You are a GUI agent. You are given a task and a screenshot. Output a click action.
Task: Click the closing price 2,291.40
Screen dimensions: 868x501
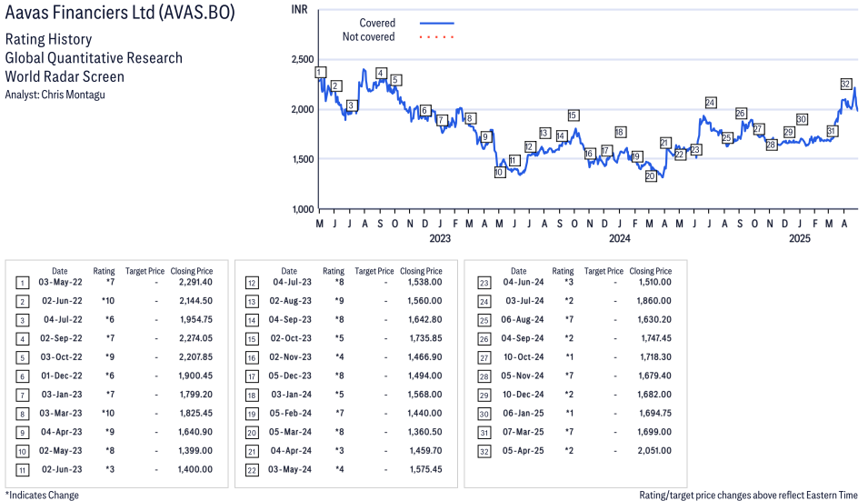click(195, 283)
